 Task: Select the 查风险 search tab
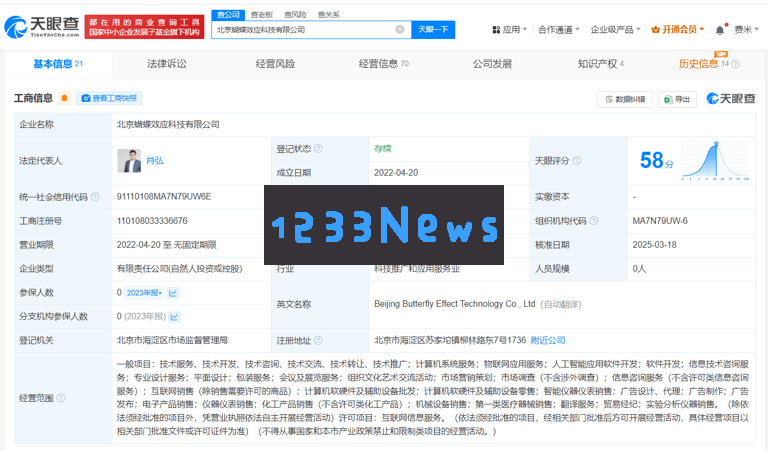pos(295,15)
